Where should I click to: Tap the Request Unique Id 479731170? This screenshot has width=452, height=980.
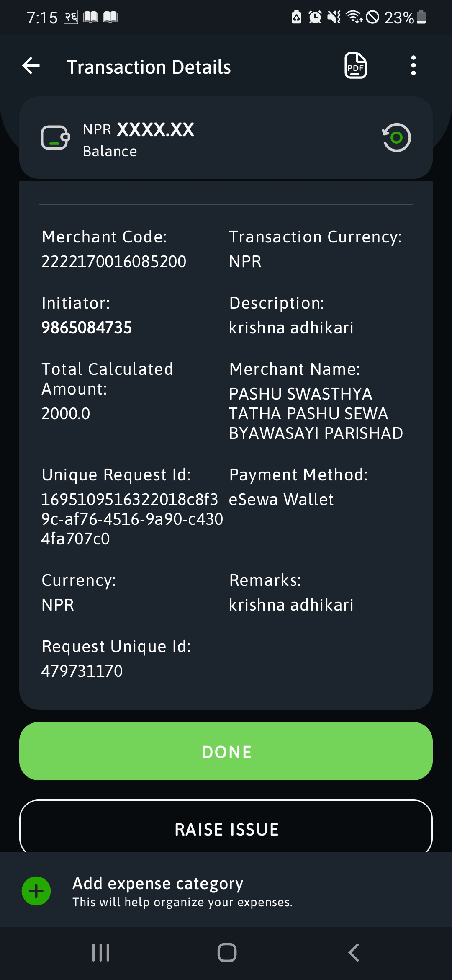[82, 671]
